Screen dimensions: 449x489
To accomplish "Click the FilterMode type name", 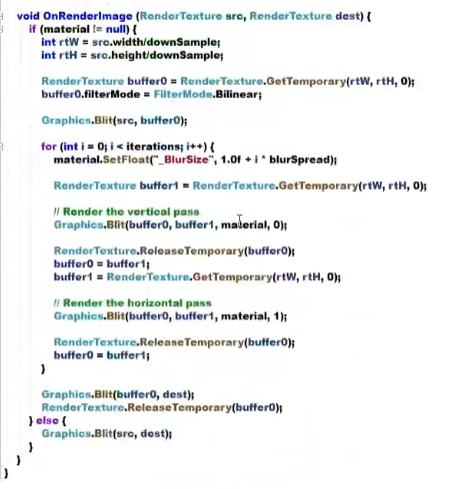I will point(183,94).
